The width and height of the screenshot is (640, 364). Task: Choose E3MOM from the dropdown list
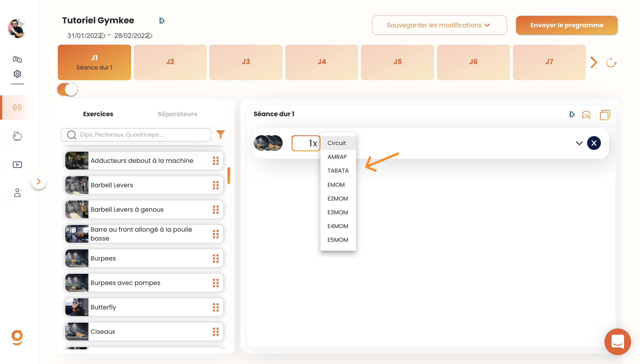(338, 212)
